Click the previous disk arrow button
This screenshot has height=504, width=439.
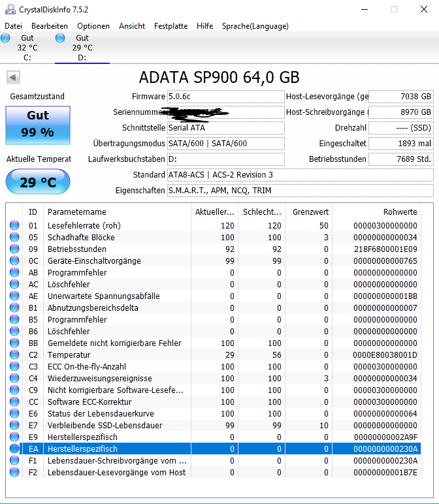point(13,77)
